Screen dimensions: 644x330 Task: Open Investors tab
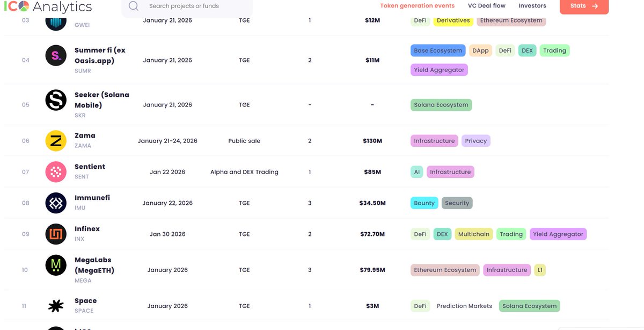(532, 6)
